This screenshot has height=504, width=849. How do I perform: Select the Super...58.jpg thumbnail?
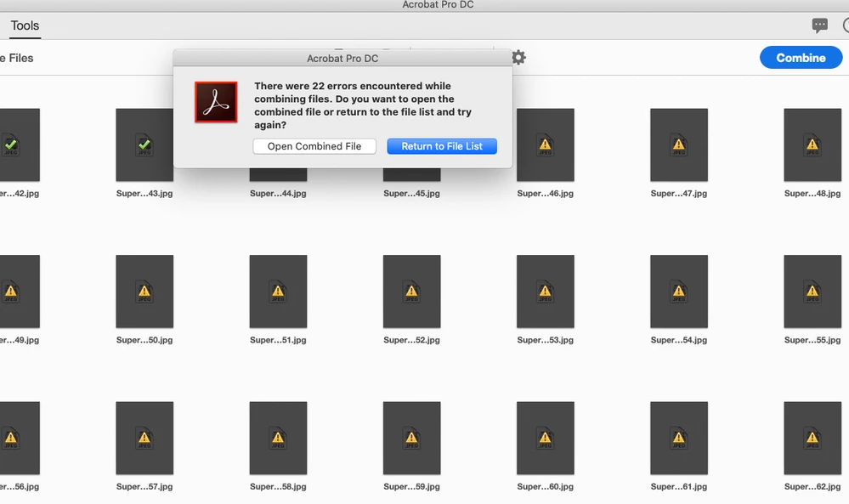pos(278,438)
